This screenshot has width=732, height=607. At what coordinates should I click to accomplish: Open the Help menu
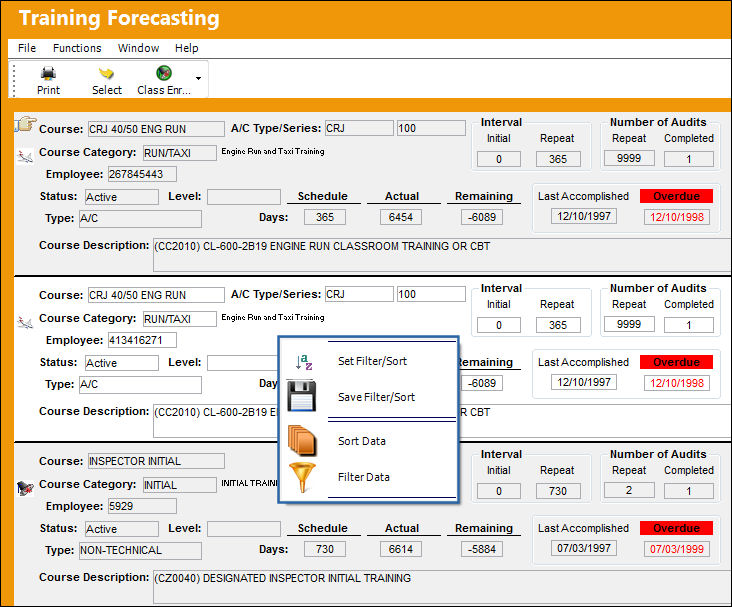pyautogui.click(x=187, y=48)
